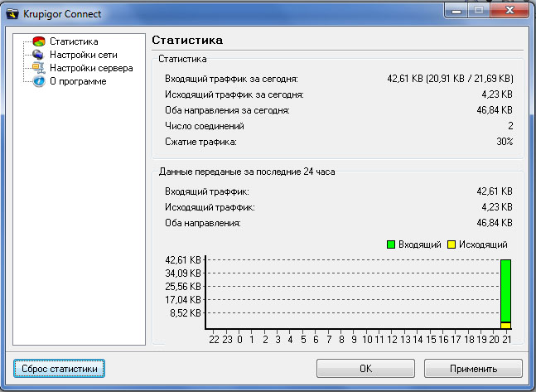Image resolution: width=536 pixels, height=392 pixels.
Task: Click the Сжатие трафика 30% value
Action: click(505, 142)
